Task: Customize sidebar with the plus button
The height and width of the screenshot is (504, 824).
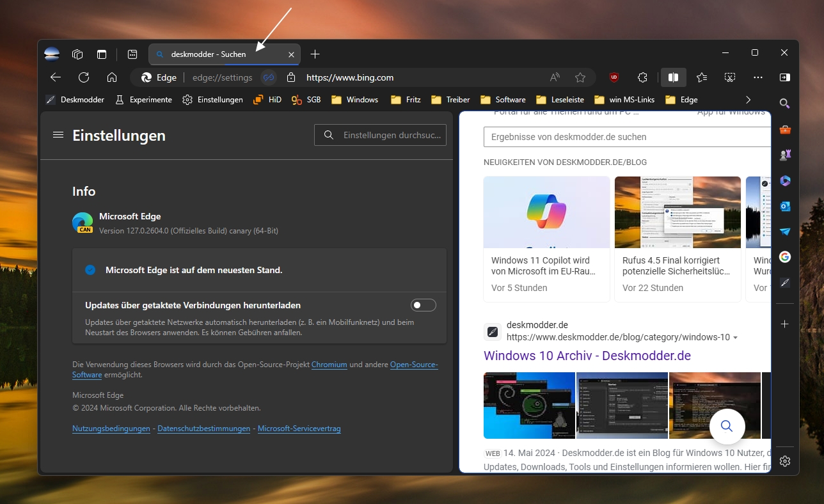Action: coord(785,324)
